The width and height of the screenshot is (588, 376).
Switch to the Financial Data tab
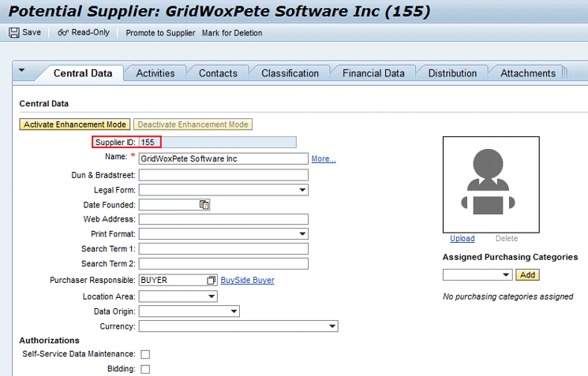coord(373,73)
